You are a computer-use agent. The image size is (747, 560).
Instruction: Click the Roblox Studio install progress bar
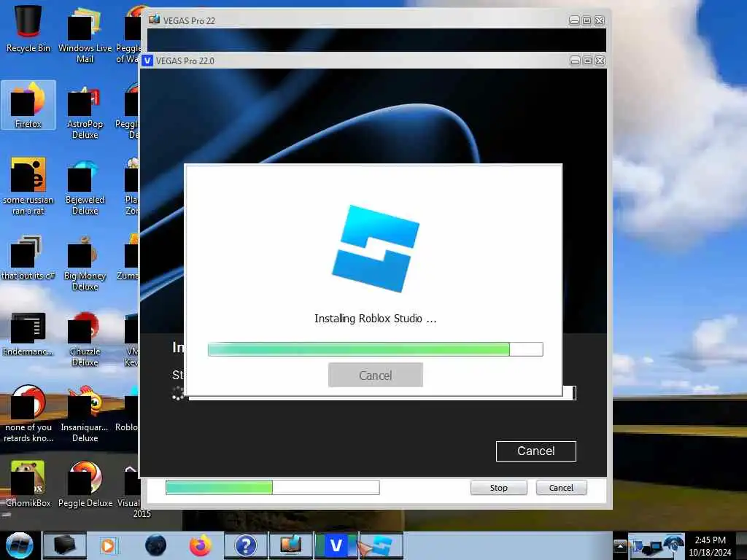(376, 349)
